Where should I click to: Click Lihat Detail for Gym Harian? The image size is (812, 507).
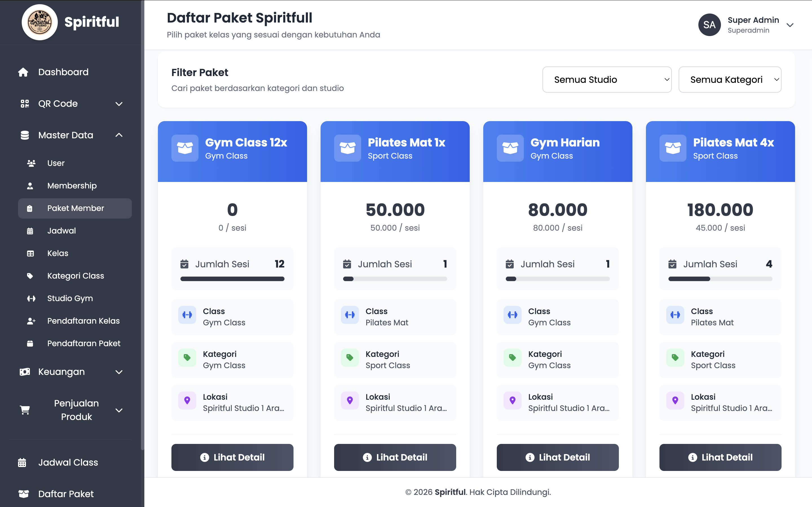557,457
